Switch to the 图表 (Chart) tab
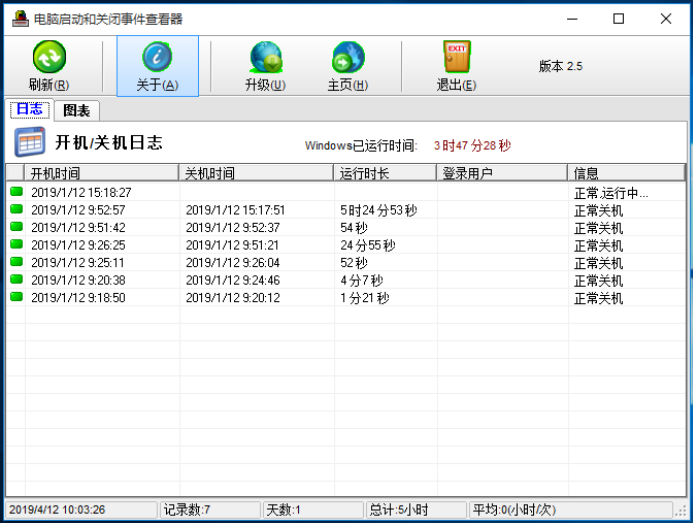 [76, 110]
